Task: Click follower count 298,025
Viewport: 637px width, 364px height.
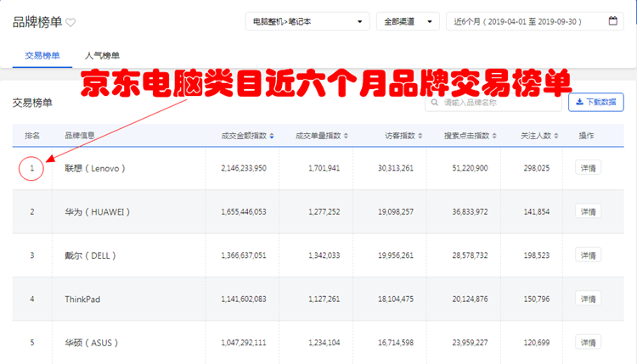Action: tap(537, 168)
